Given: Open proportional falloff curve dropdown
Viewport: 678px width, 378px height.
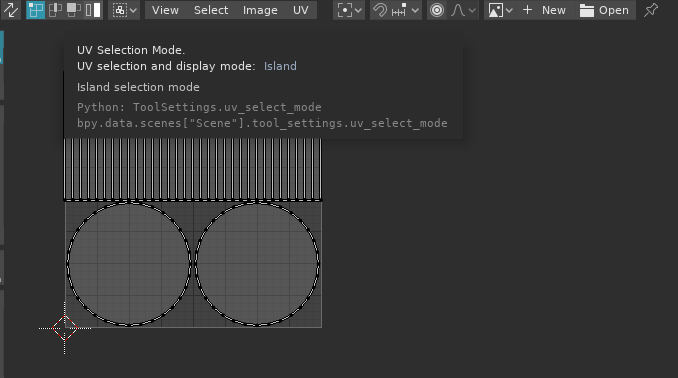Looking at the screenshot, I should tap(463, 10).
